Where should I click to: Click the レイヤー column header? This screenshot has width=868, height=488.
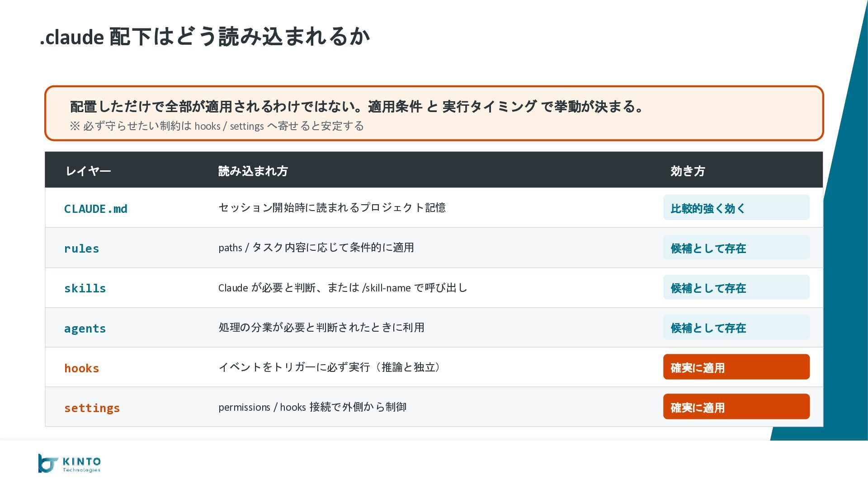tap(88, 171)
